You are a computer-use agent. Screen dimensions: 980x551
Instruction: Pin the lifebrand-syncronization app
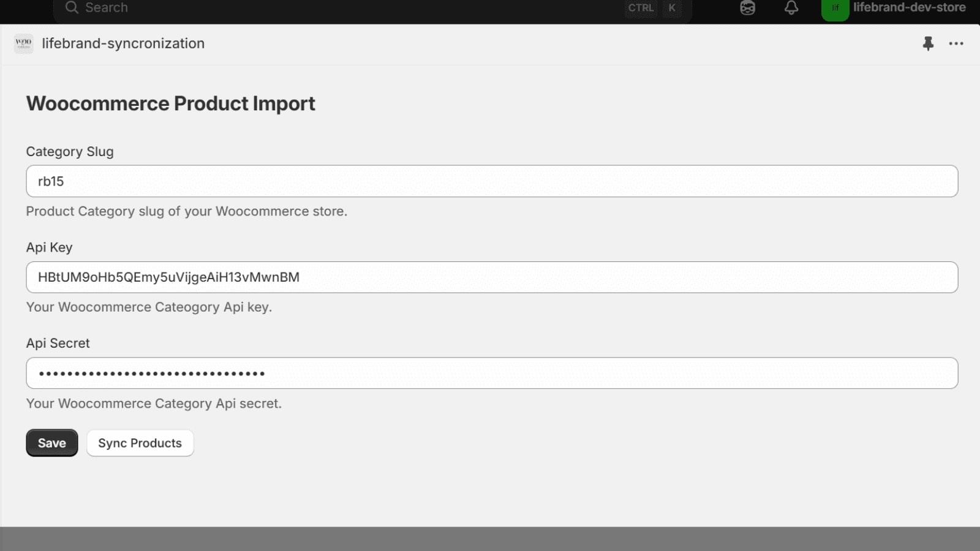(x=928, y=43)
